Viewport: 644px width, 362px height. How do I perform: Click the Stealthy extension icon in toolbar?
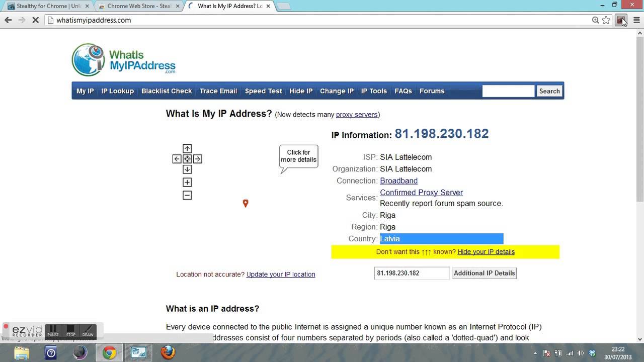pyautogui.click(x=621, y=20)
